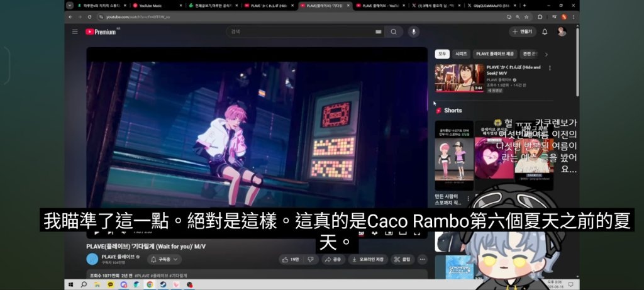The height and width of the screenshot is (290, 644).
Task: Open Chrome three-dot menu
Action: coord(574,17)
